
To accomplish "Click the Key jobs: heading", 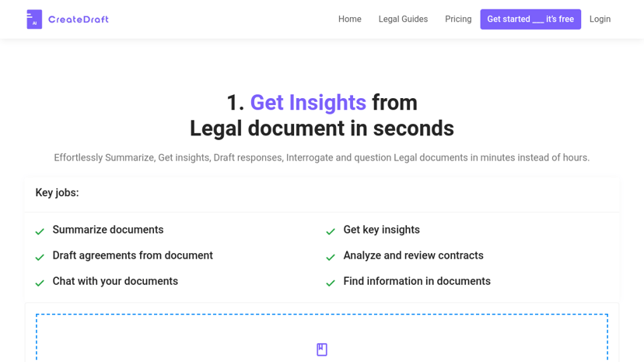I will [x=57, y=193].
